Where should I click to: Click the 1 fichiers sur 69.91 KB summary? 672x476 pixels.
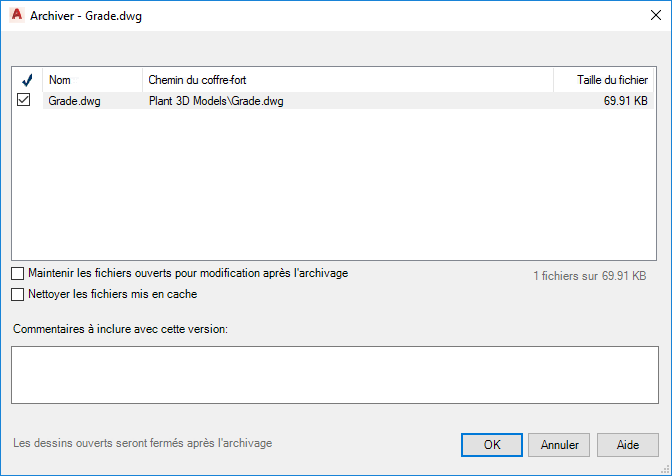(x=589, y=275)
